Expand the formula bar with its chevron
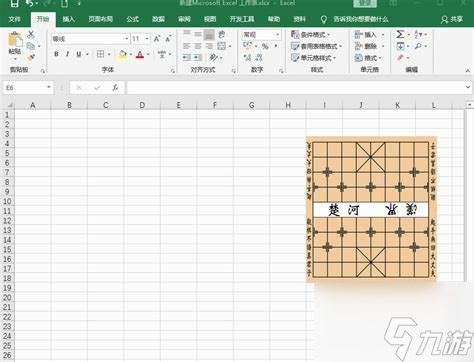The height and width of the screenshot is (362, 474). point(468,87)
